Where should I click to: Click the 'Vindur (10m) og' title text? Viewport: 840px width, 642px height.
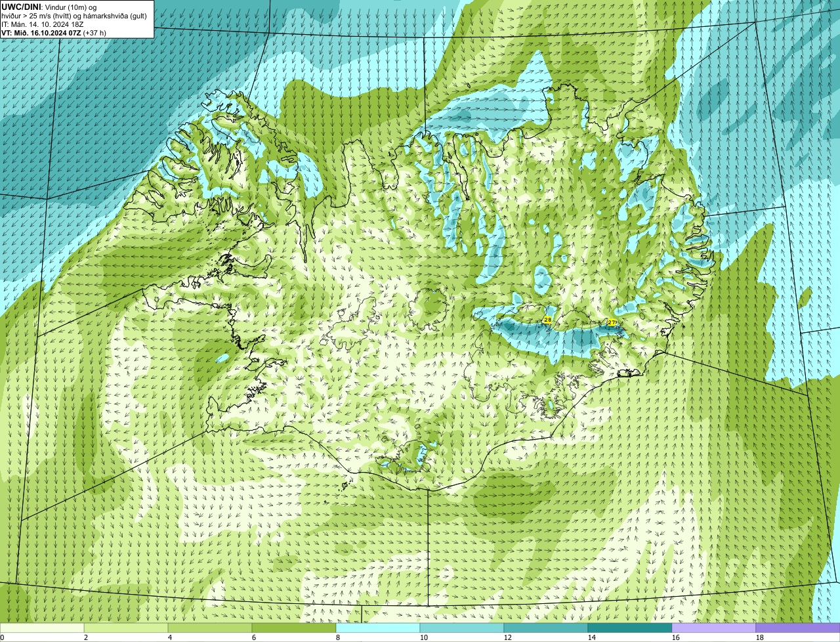70,7
